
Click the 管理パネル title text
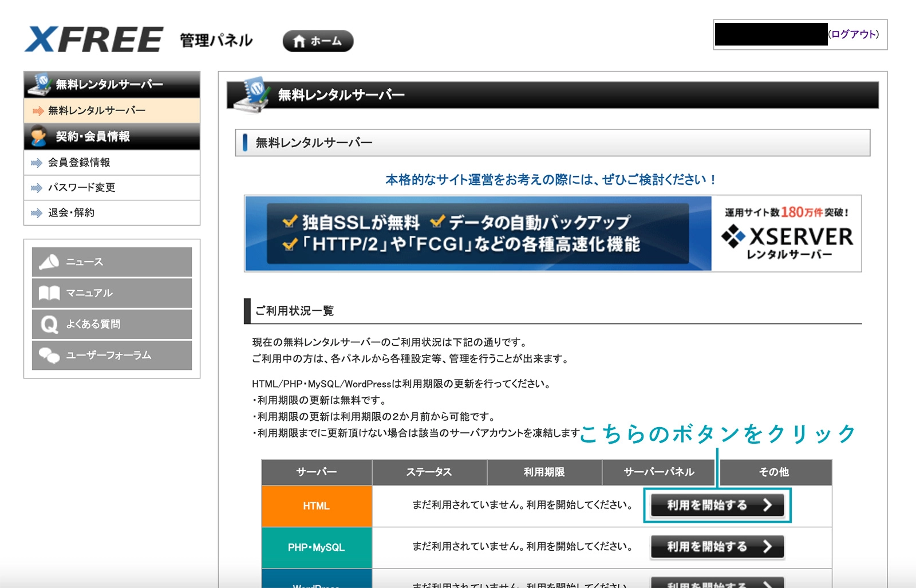(216, 41)
